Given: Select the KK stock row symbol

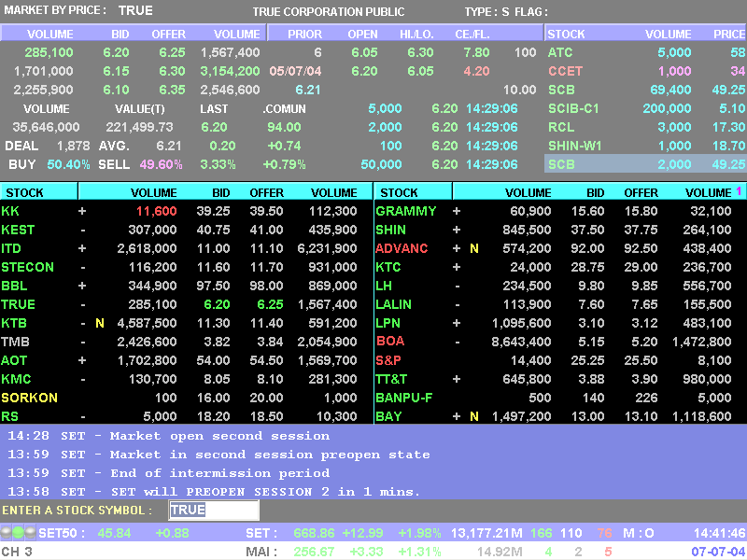Looking at the screenshot, I should [10, 211].
